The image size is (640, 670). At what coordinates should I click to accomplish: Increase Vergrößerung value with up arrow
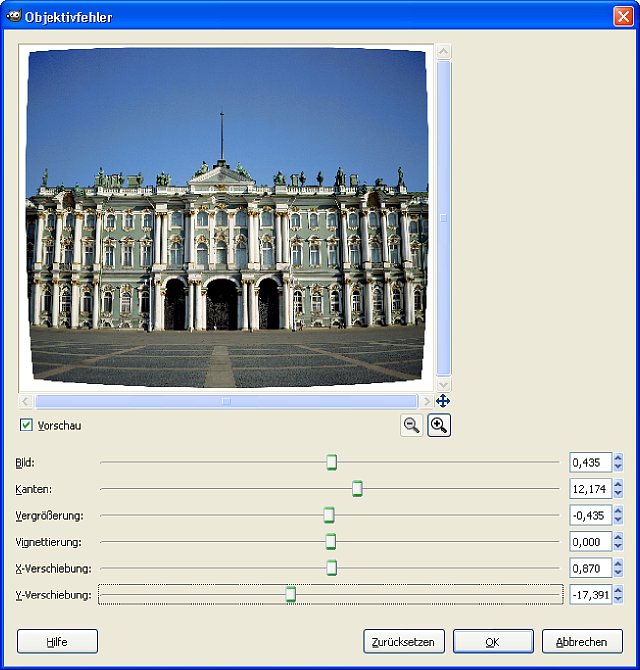618,511
